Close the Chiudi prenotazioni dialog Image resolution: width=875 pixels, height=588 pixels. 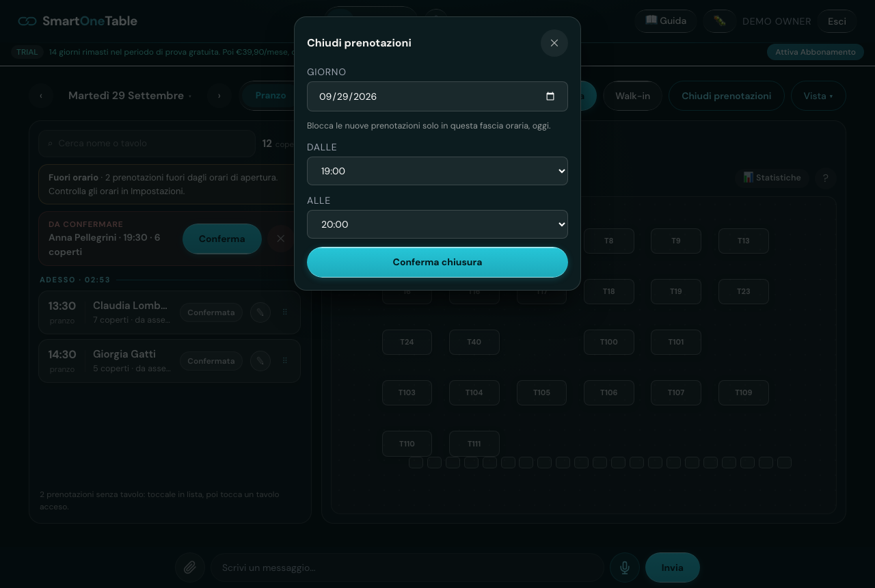(554, 43)
